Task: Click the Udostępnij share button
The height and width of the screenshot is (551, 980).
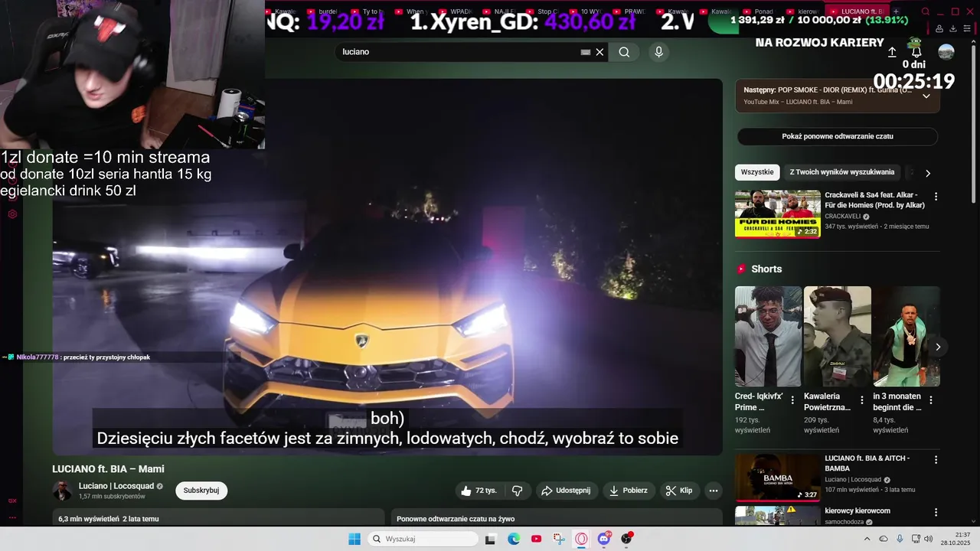Action: [566, 491]
